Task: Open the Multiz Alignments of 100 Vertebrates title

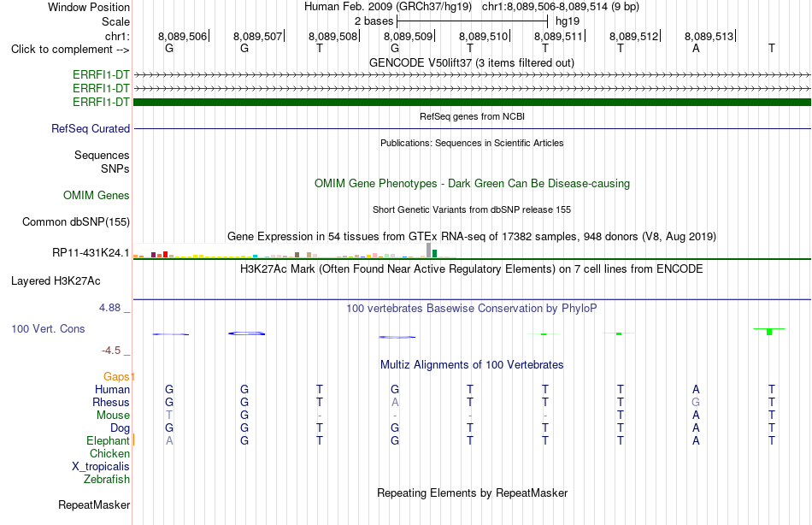Action: pos(472,365)
